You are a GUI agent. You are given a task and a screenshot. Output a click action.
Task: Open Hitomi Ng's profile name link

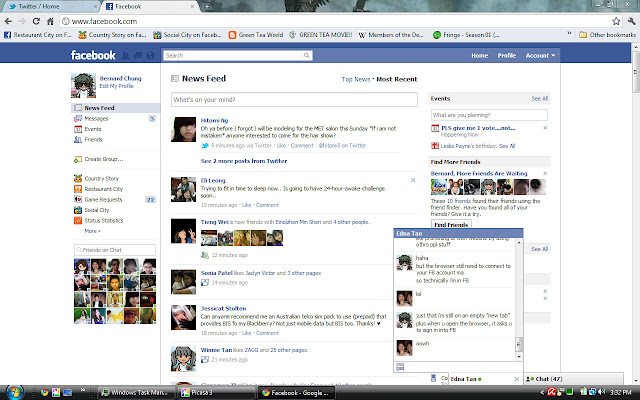tap(214, 120)
